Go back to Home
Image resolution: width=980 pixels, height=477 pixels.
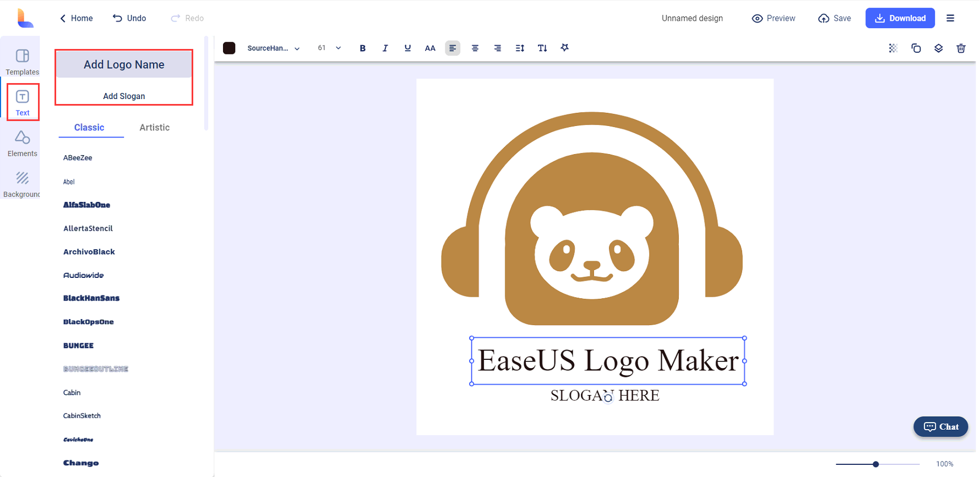(76, 18)
